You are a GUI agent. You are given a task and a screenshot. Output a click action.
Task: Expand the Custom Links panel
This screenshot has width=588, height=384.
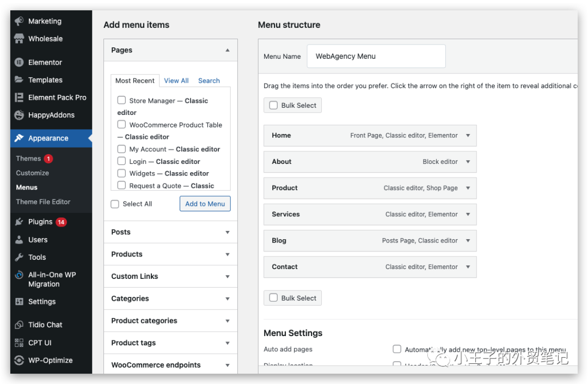pyautogui.click(x=227, y=276)
